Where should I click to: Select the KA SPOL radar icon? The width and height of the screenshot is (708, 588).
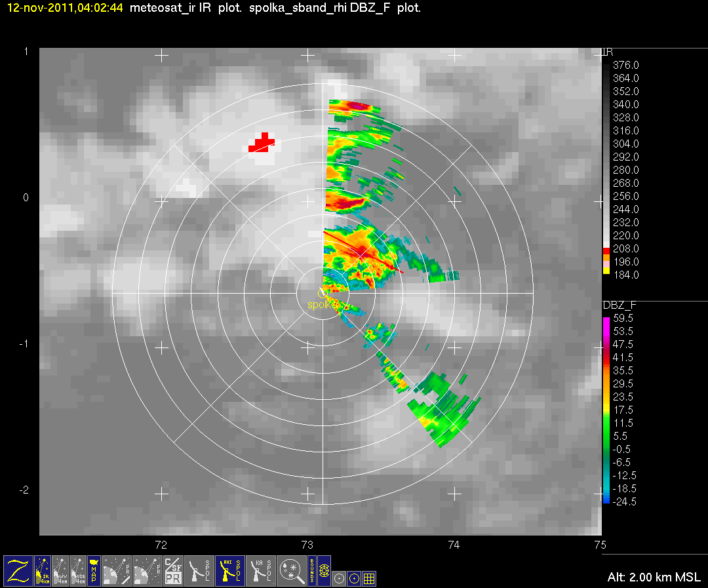[x=260, y=571]
